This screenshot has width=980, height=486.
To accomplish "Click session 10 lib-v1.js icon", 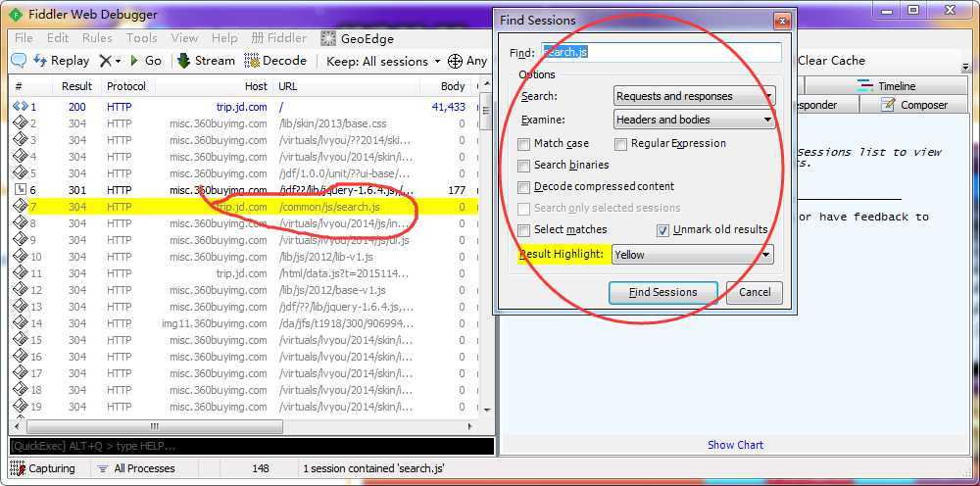I will tap(21, 256).
